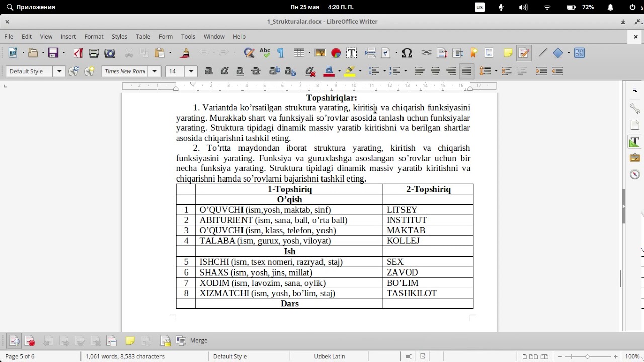Screen dimensions: 644x362
Task: Insert a page break
Action: 371,53
